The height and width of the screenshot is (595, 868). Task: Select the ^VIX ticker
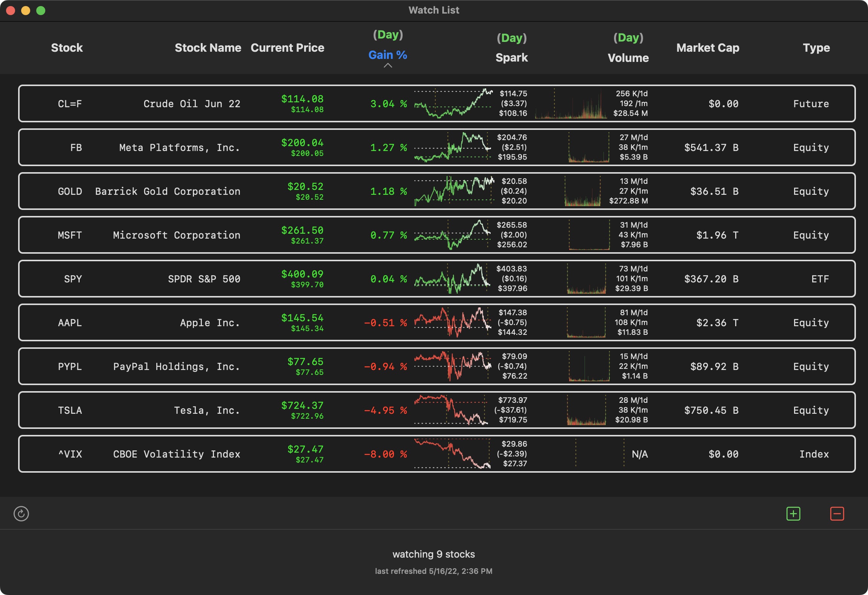(70, 454)
